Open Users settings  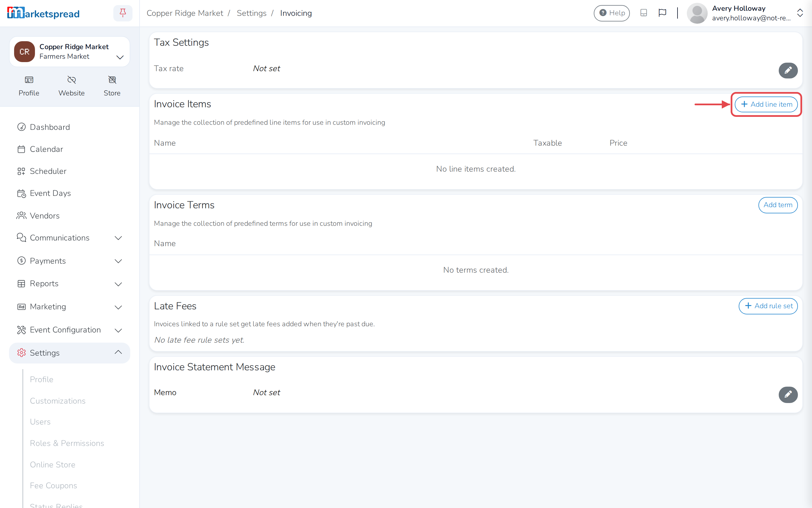click(x=40, y=422)
